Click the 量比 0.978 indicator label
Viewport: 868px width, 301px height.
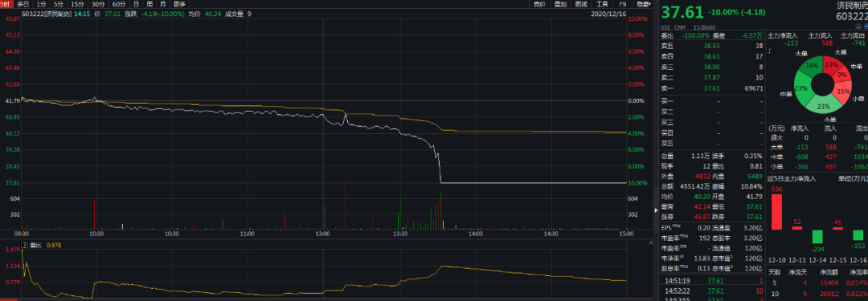[46, 245]
